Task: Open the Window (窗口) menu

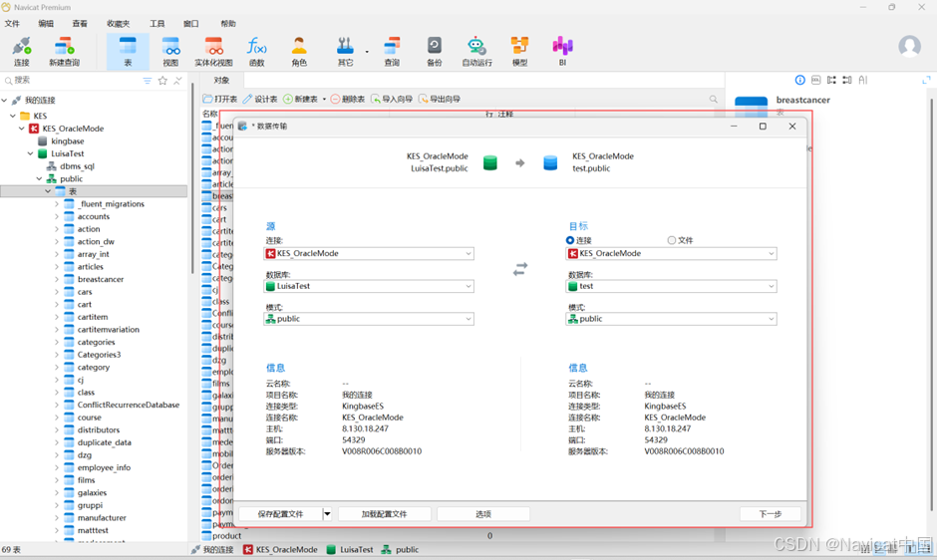Action: pos(191,23)
